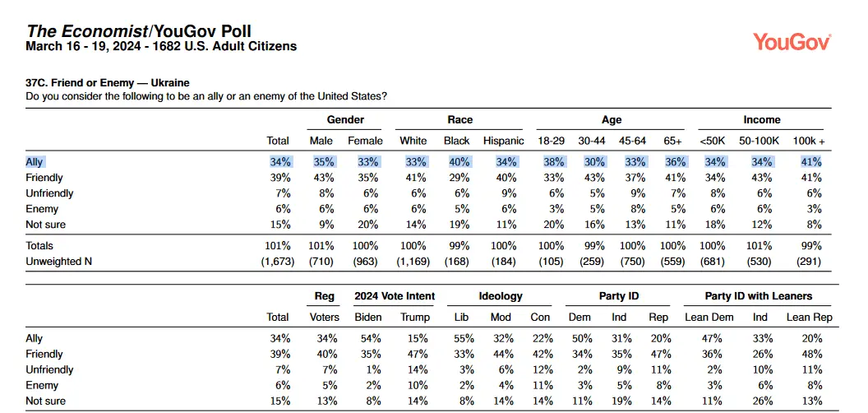This screenshot has height=413, width=868.
Task: Click the question text about ally or enemy
Action: 206,96
